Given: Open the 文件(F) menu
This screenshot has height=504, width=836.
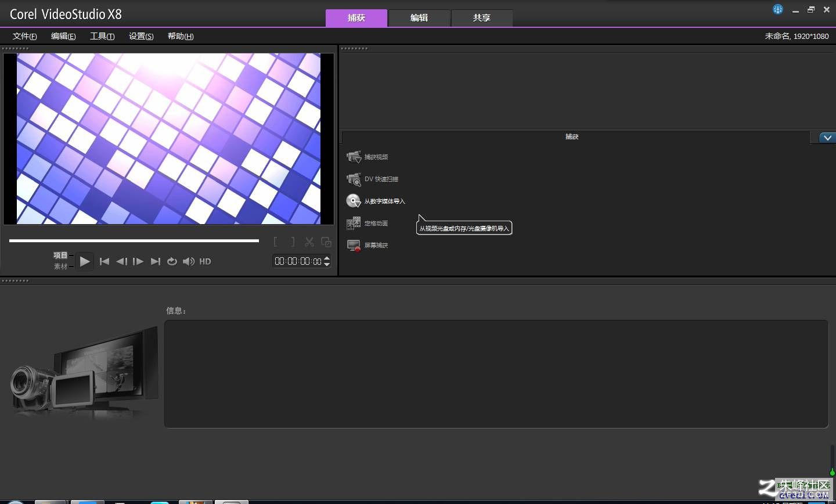Looking at the screenshot, I should pyautogui.click(x=25, y=36).
